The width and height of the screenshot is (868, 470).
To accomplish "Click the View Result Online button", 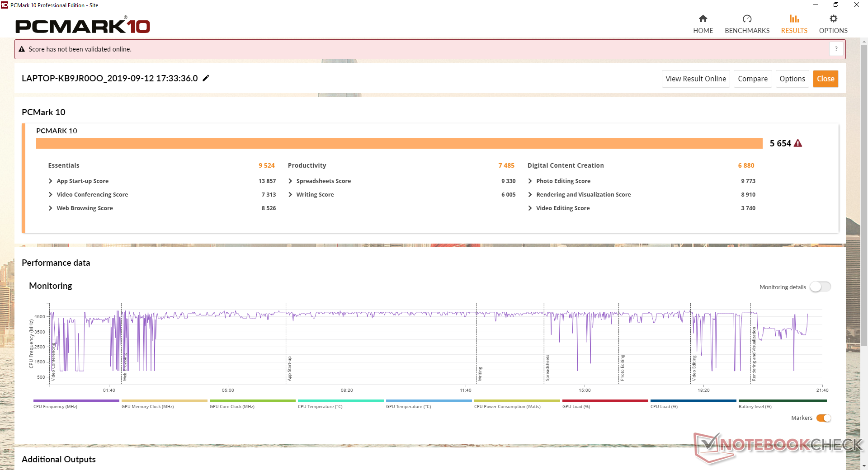I will coord(696,79).
